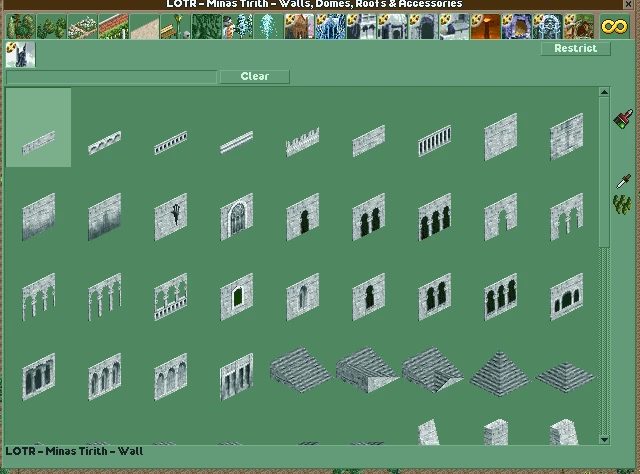Click the Restrict button
Image resolution: width=640 pixels, height=474 pixels.
point(576,49)
